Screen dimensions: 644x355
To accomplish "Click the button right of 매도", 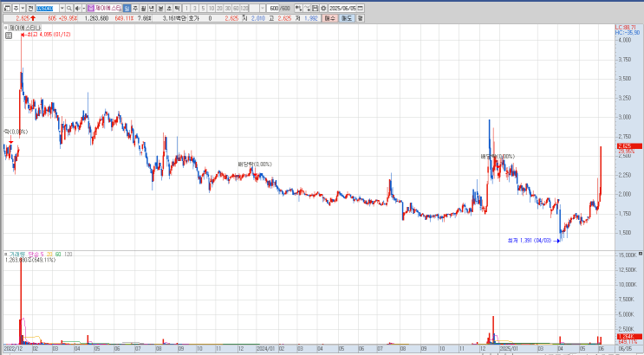I will 360,18.
